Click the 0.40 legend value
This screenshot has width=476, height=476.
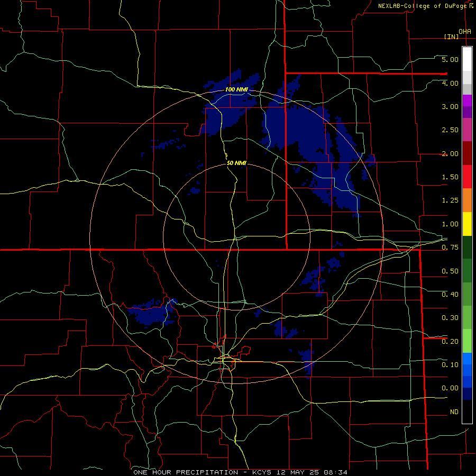(450, 295)
